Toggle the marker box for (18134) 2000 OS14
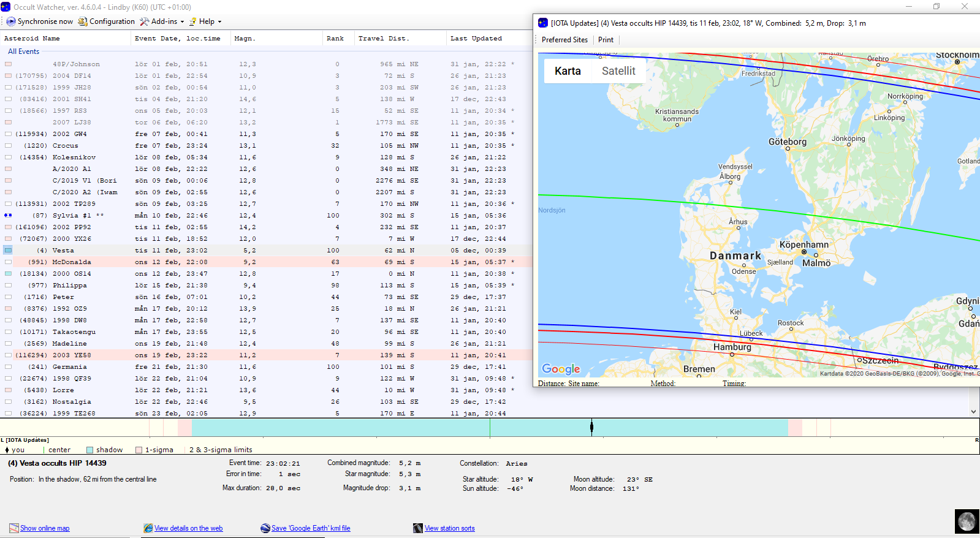This screenshot has height=538, width=980. (8, 274)
